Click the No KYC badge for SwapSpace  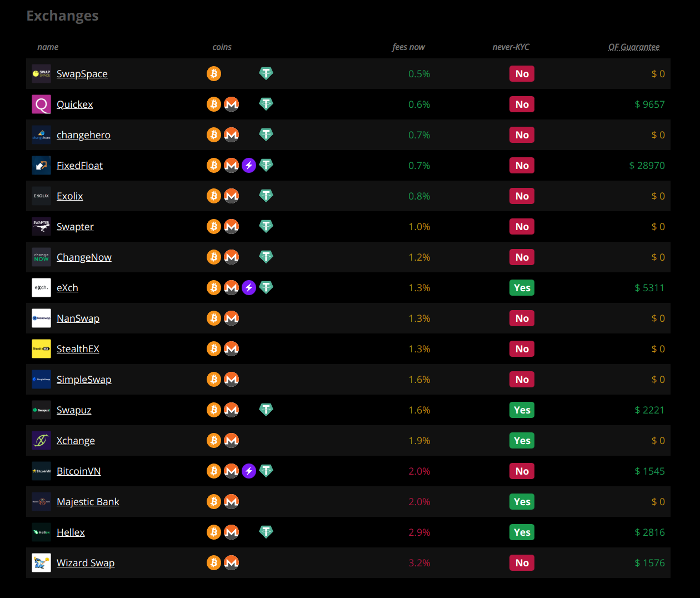point(522,74)
